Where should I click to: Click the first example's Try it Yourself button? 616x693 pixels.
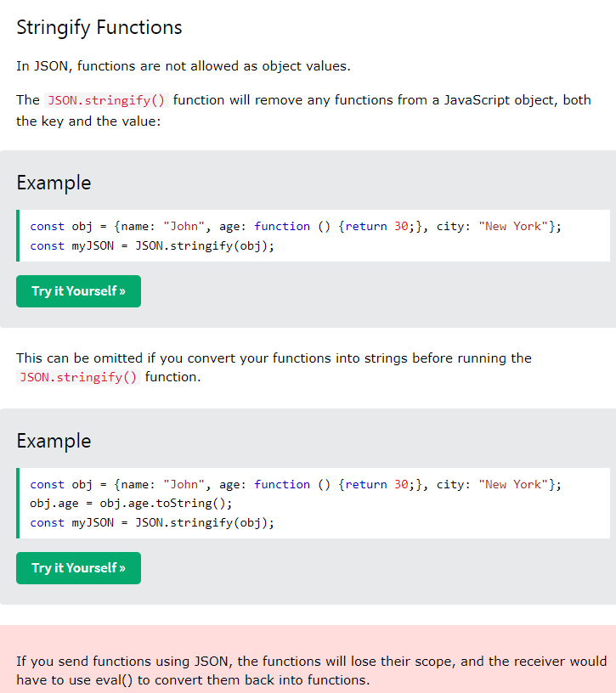78,291
